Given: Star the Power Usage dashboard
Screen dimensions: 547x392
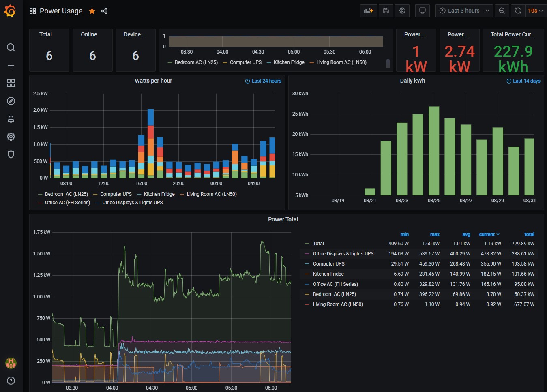Looking at the screenshot, I should click(x=92, y=11).
